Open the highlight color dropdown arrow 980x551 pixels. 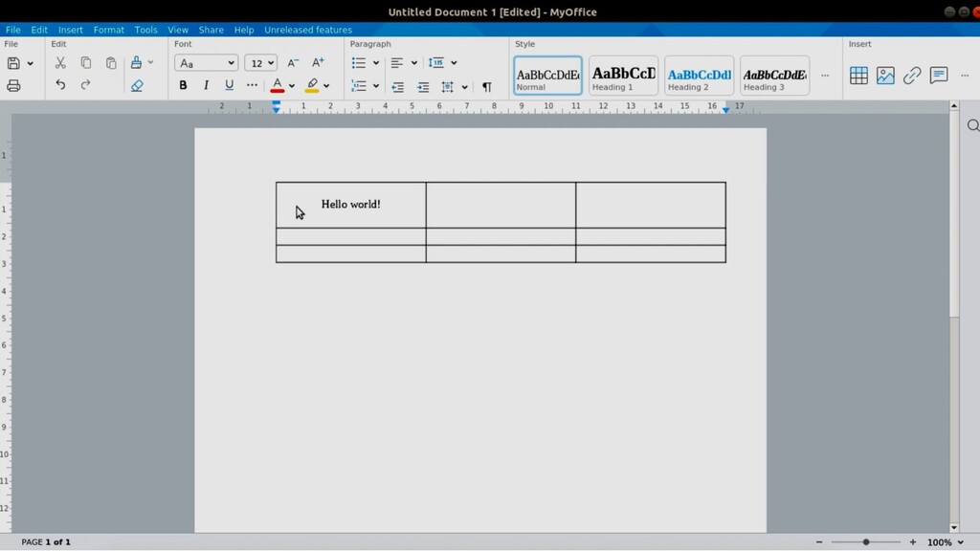coord(326,85)
